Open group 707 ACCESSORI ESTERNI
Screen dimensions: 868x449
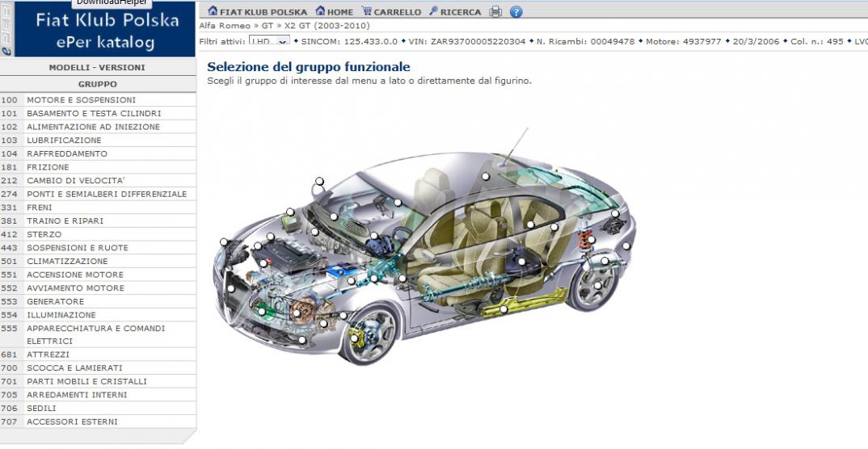tap(98, 422)
